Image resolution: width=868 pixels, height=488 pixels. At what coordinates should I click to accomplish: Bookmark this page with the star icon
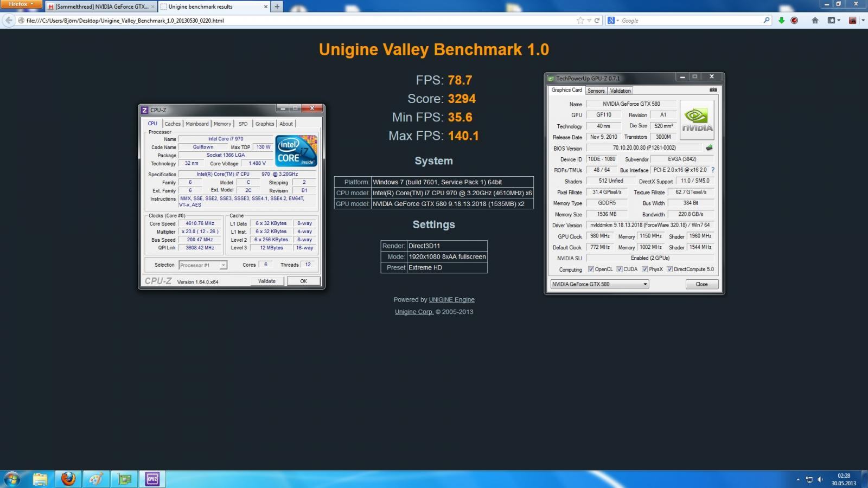coord(580,21)
